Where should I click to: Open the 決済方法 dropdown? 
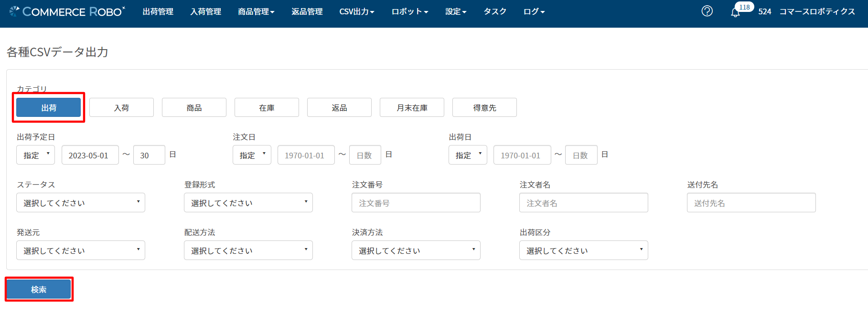416,250
